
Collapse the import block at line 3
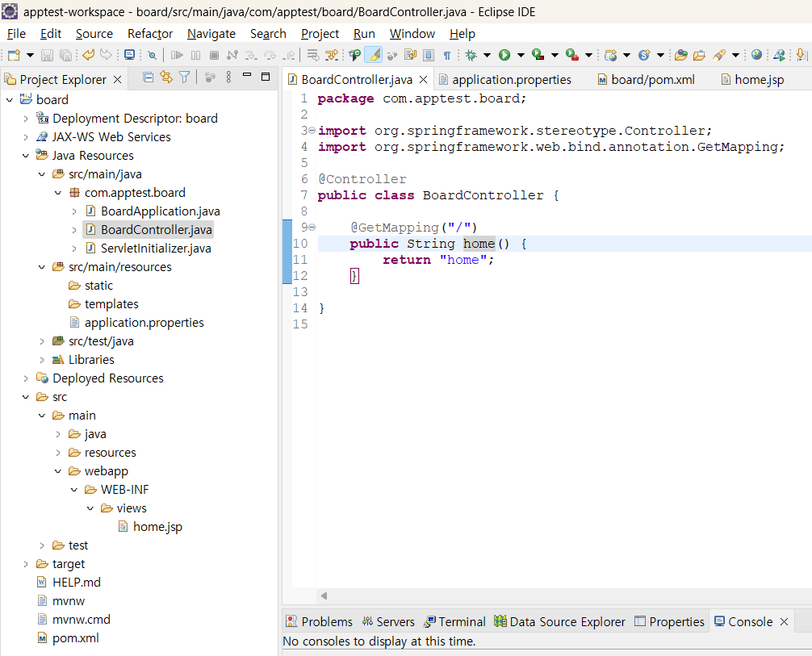pyautogui.click(x=312, y=131)
